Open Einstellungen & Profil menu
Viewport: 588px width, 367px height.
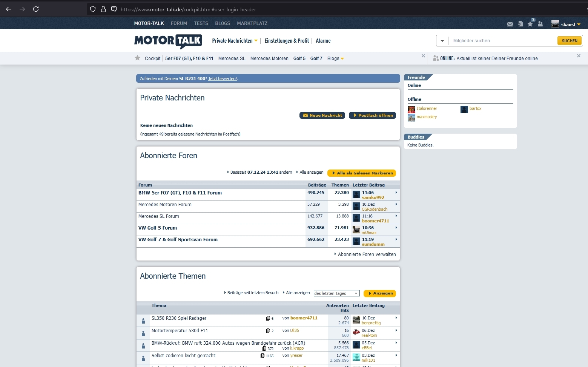[287, 41]
